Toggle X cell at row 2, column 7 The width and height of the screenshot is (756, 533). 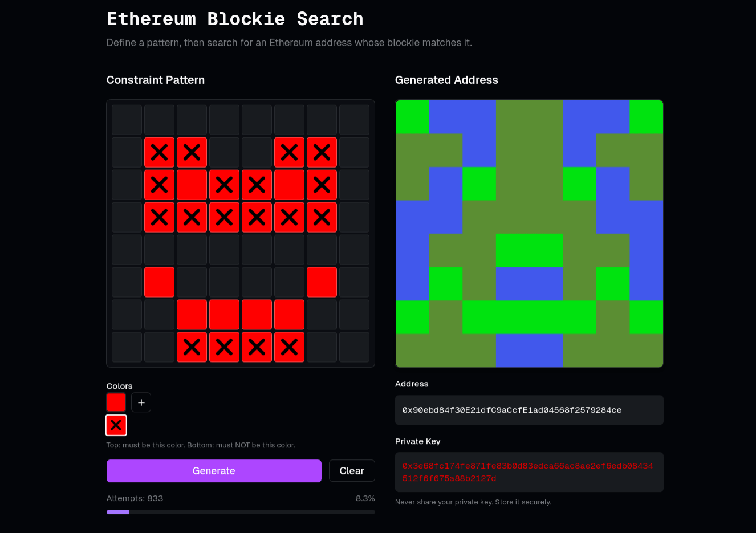coord(322,152)
